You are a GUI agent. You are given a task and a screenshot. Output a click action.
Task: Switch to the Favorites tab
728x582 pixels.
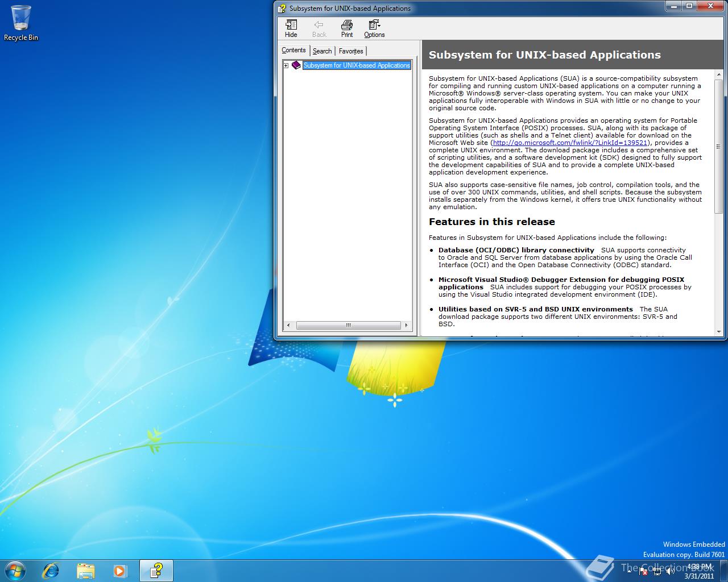(351, 51)
